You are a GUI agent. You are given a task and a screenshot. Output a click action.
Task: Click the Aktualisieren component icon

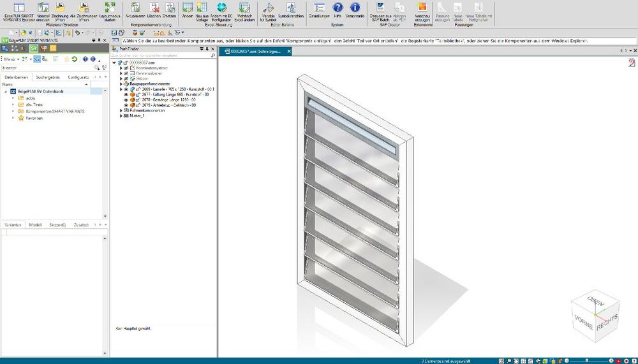pyautogui.click(x=135, y=8)
